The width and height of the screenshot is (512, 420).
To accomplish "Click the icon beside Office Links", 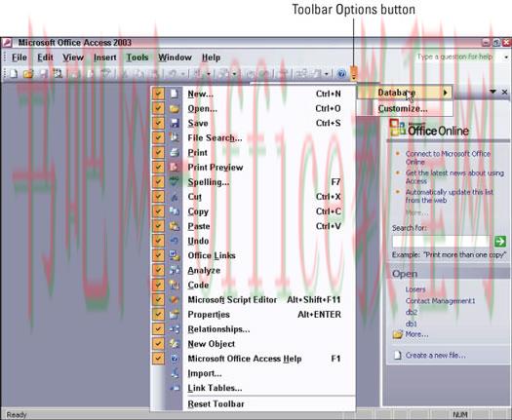I will pyautogui.click(x=175, y=255).
